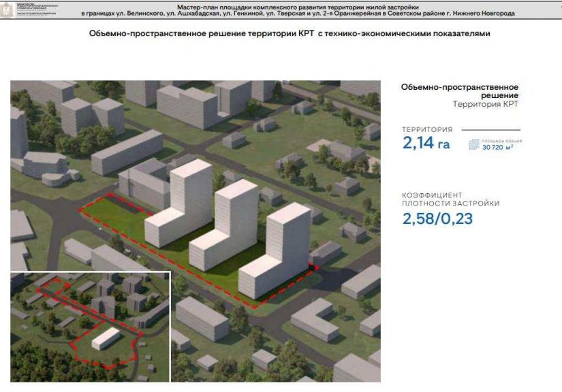Click the right-panel heading Объемно-пространственное решение
This screenshot has height=392, width=562.
coord(460,91)
